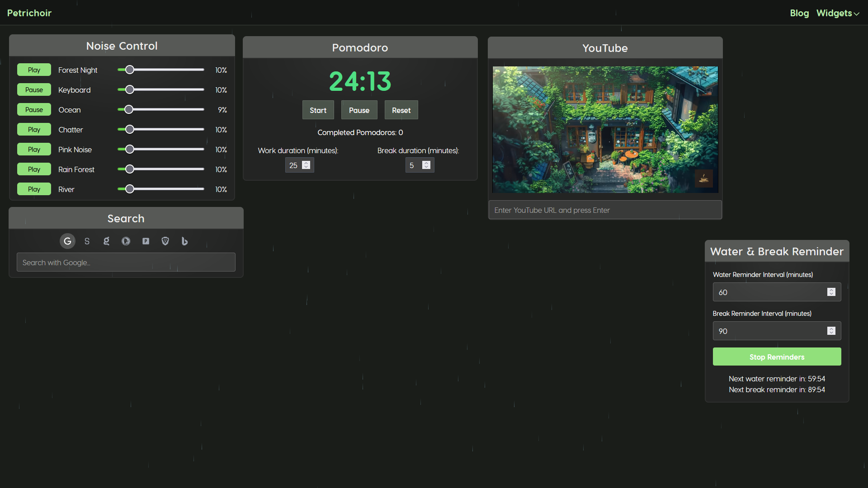
Task: Click the 'Completed Pomodoros: 0' text
Action: point(360,132)
